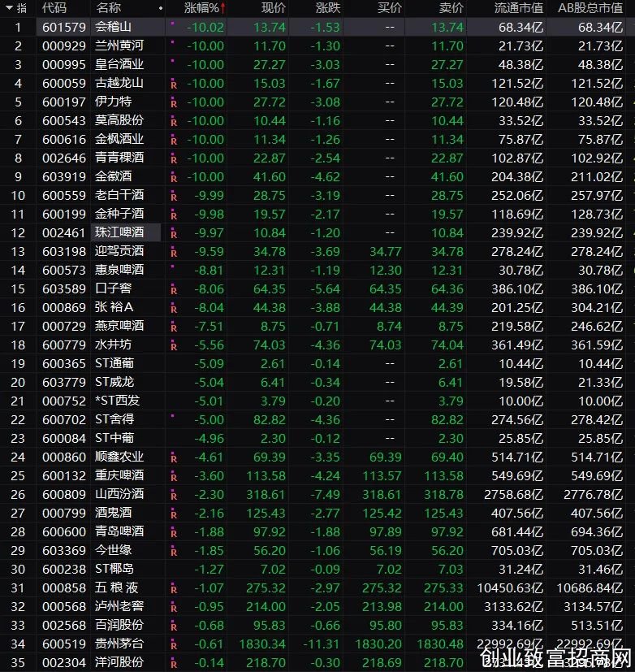Click the R icon on 今世缘 row

click(174, 552)
